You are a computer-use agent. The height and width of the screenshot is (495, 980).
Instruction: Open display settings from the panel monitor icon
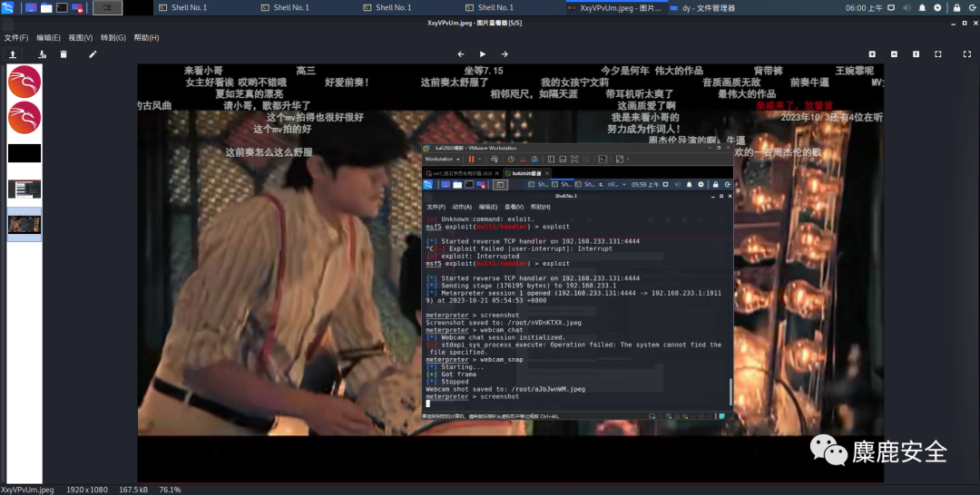(x=891, y=7)
